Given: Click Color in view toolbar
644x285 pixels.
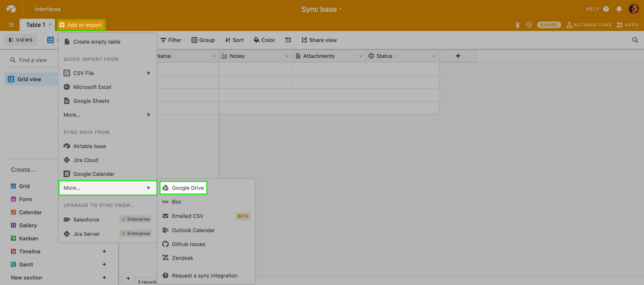Looking at the screenshot, I should pyautogui.click(x=264, y=40).
